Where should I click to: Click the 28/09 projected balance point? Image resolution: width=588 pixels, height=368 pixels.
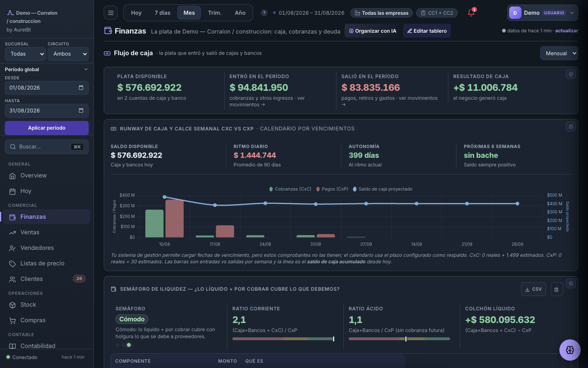point(517,204)
